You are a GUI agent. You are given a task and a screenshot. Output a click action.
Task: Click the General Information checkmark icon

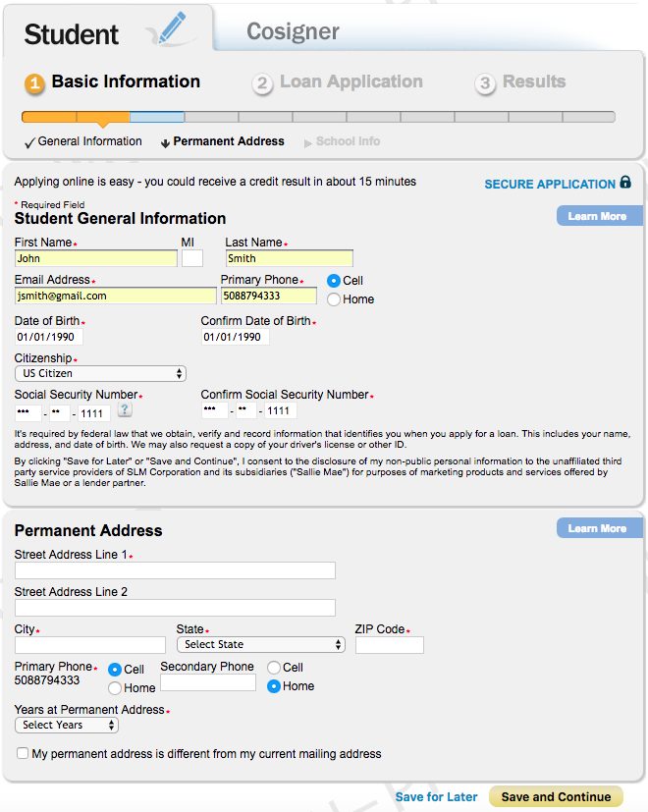(x=30, y=142)
